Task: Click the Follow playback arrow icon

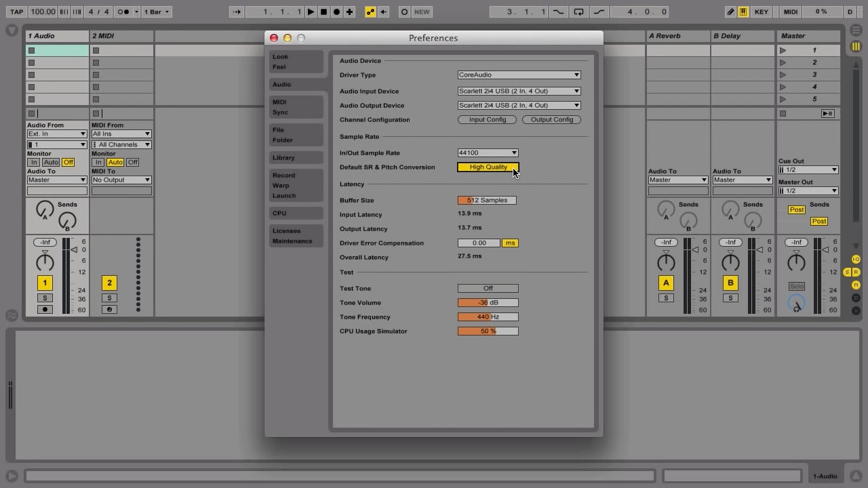Action: tap(235, 12)
